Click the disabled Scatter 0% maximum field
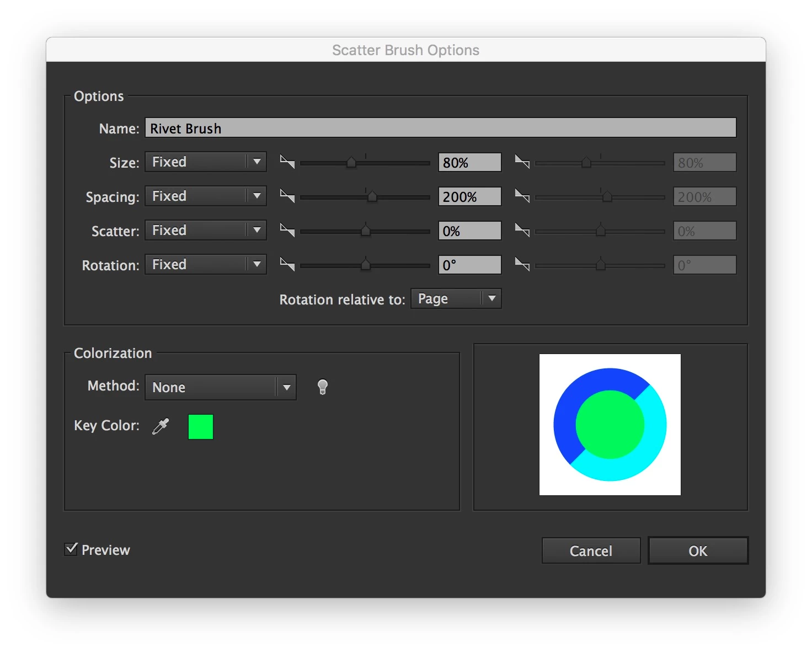This screenshot has height=653, width=812. click(x=705, y=231)
